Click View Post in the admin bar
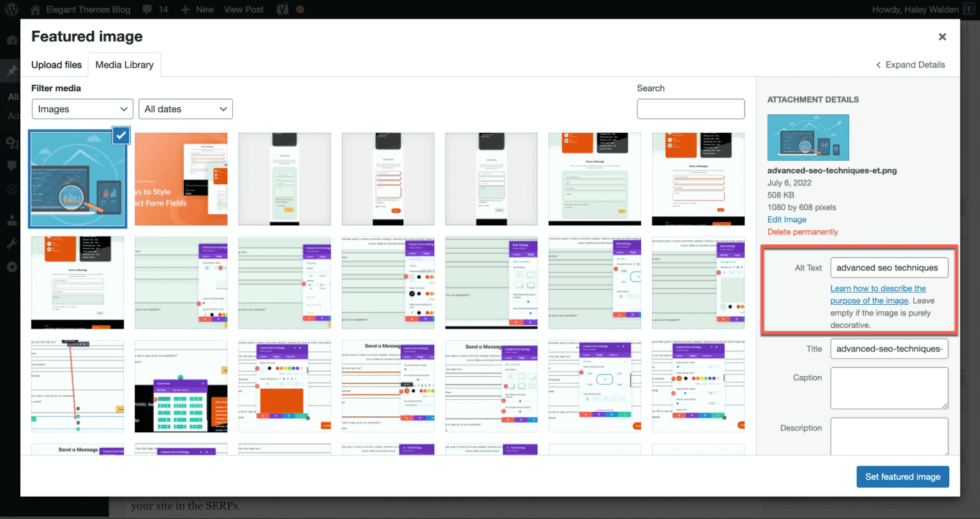 pos(243,9)
